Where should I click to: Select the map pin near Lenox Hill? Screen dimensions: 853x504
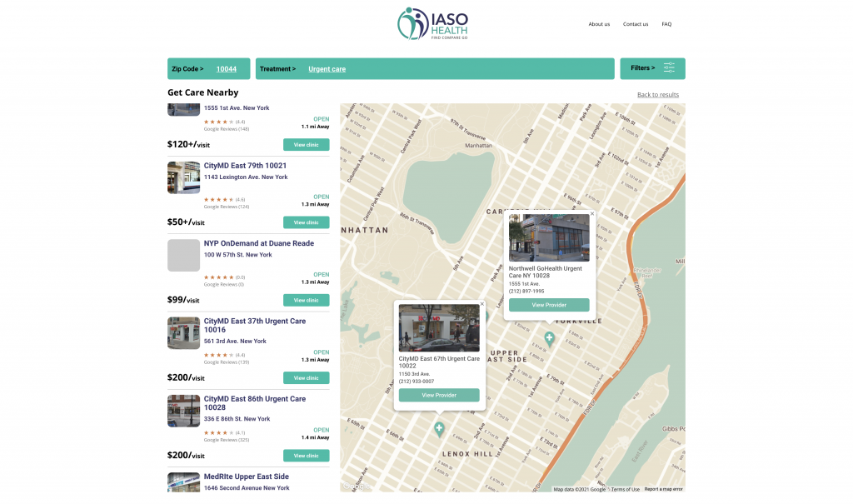439,429
